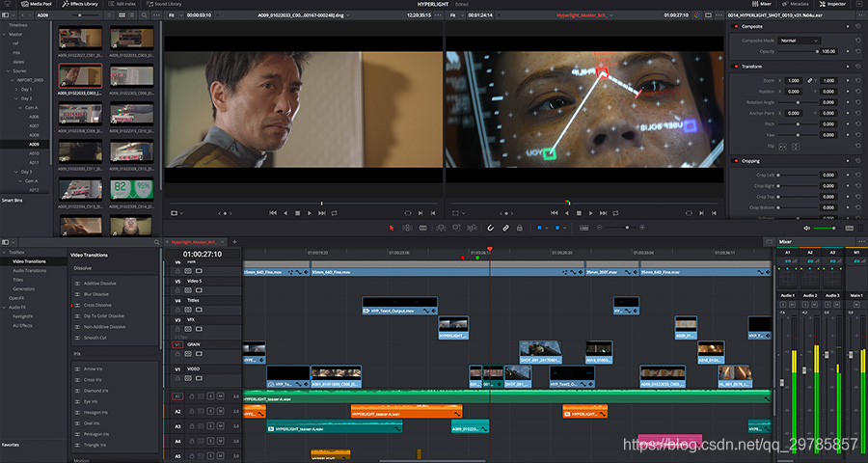
Task: Collapse the Day 2 bin folder
Action: pos(17,98)
